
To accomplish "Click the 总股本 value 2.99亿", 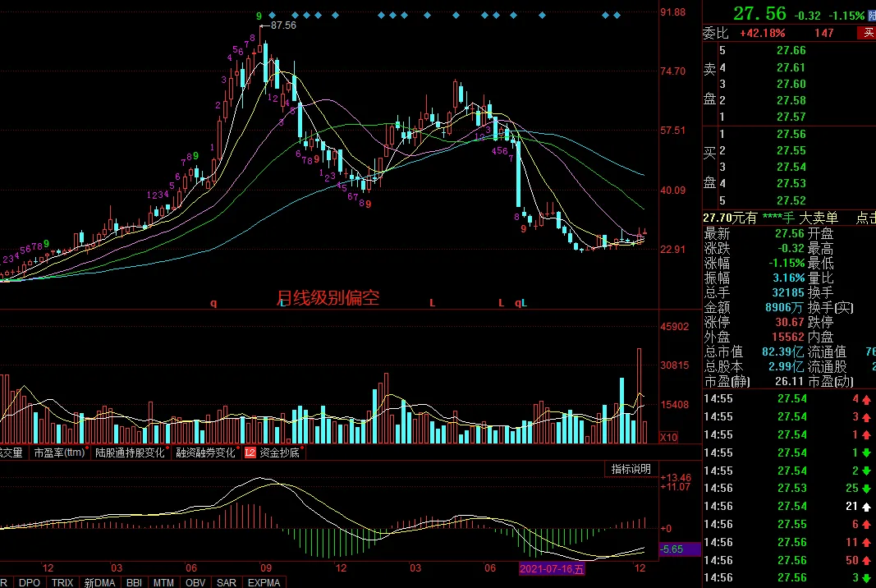I will (x=786, y=366).
